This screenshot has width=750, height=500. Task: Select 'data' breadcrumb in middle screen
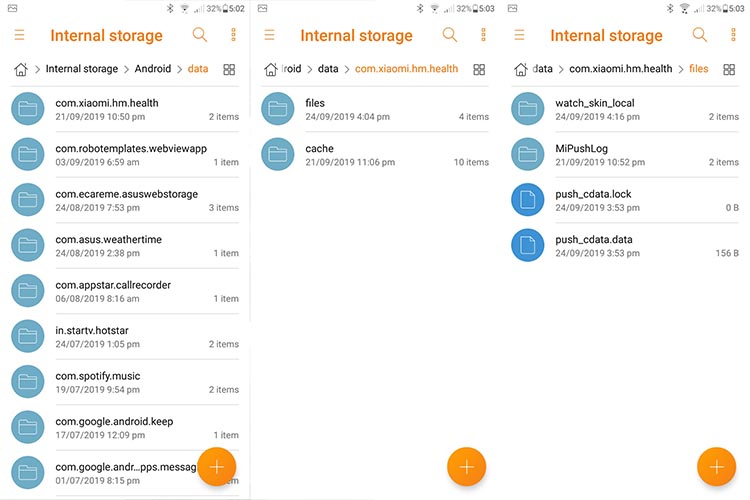click(x=328, y=69)
